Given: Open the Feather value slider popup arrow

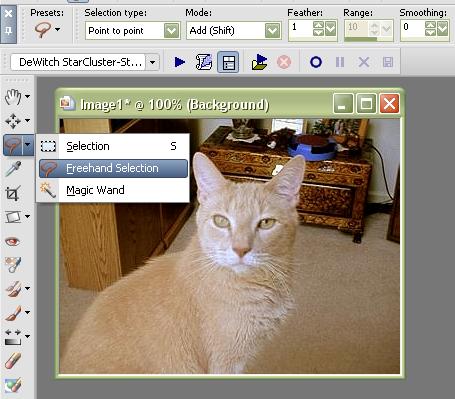Looking at the screenshot, I should pos(330,29).
